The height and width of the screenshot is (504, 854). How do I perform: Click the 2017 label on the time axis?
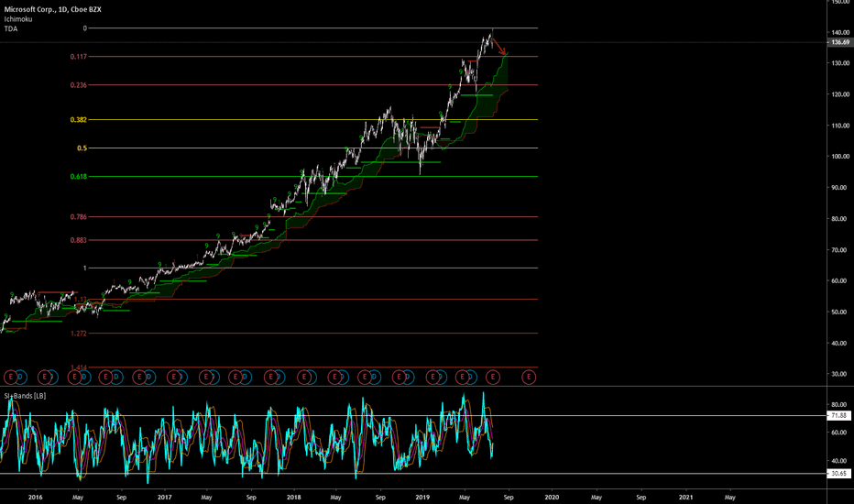(165, 497)
